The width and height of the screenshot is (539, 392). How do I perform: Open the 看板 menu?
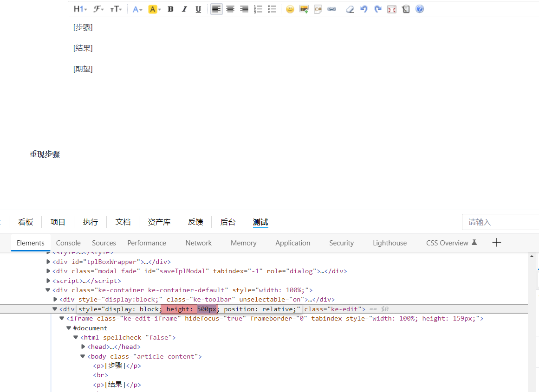(x=26, y=222)
